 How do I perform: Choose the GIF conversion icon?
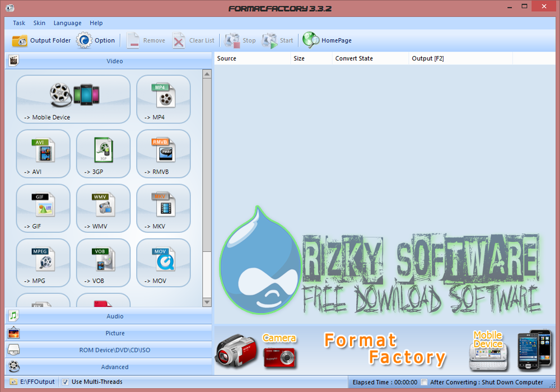coord(43,208)
